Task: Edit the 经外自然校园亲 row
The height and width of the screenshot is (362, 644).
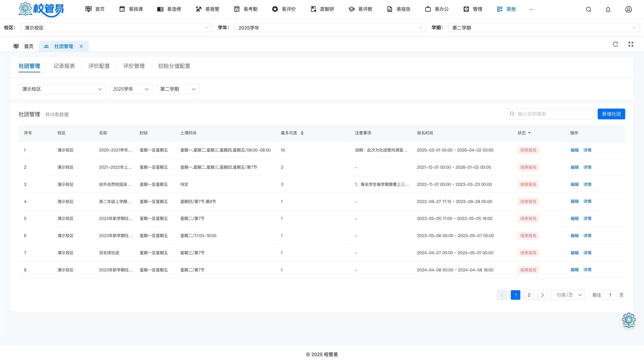Action: (575, 184)
